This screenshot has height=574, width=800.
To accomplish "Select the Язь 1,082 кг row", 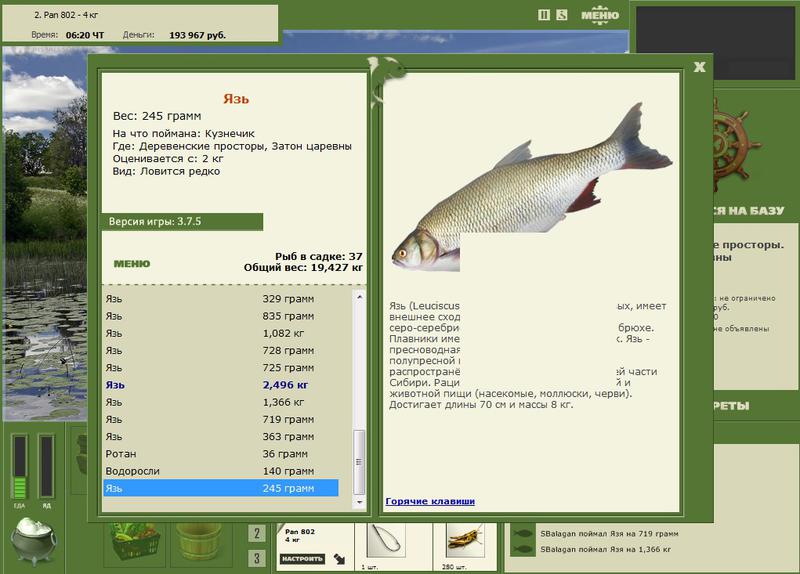I will click(x=221, y=334).
